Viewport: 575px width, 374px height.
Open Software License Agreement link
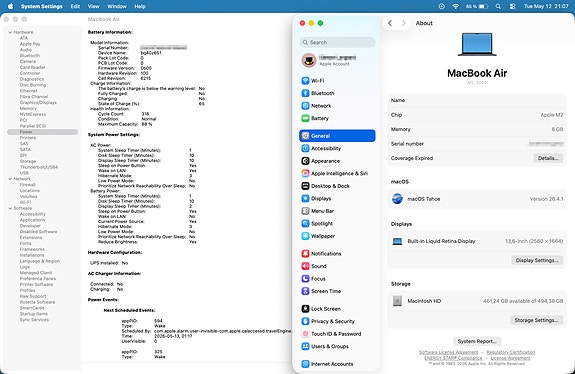pyautogui.click(x=448, y=352)
